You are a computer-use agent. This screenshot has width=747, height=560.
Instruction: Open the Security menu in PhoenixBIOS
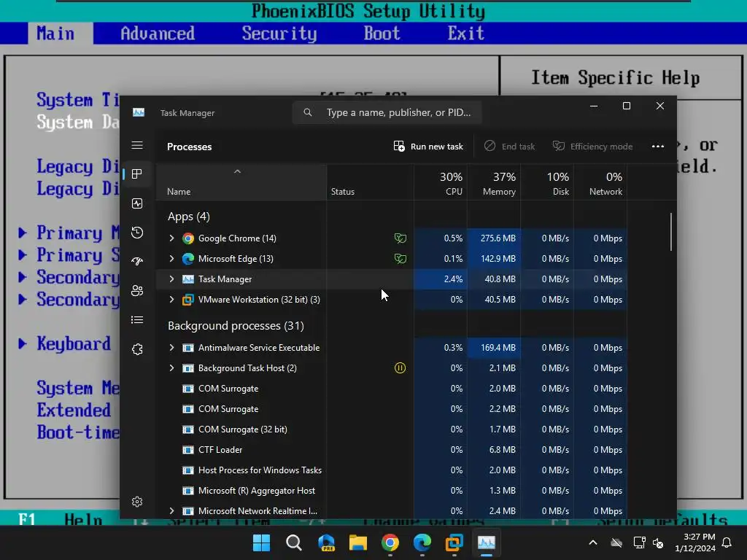click(279, 34)
